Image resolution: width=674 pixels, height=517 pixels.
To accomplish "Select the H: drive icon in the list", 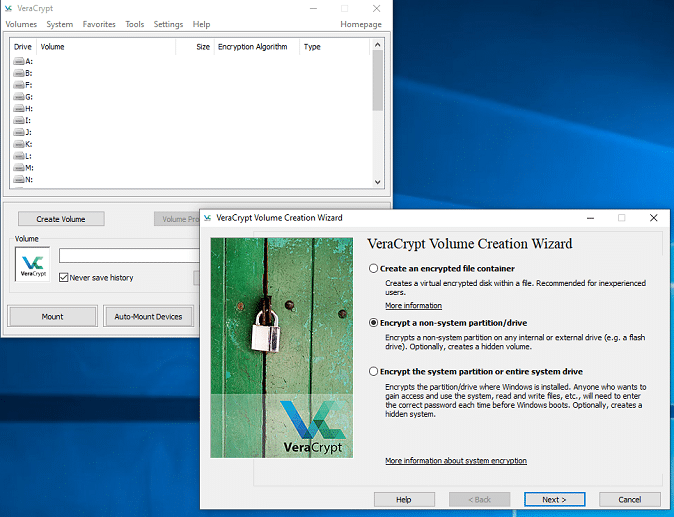I will pyautogui.click(x=18, y=109).
